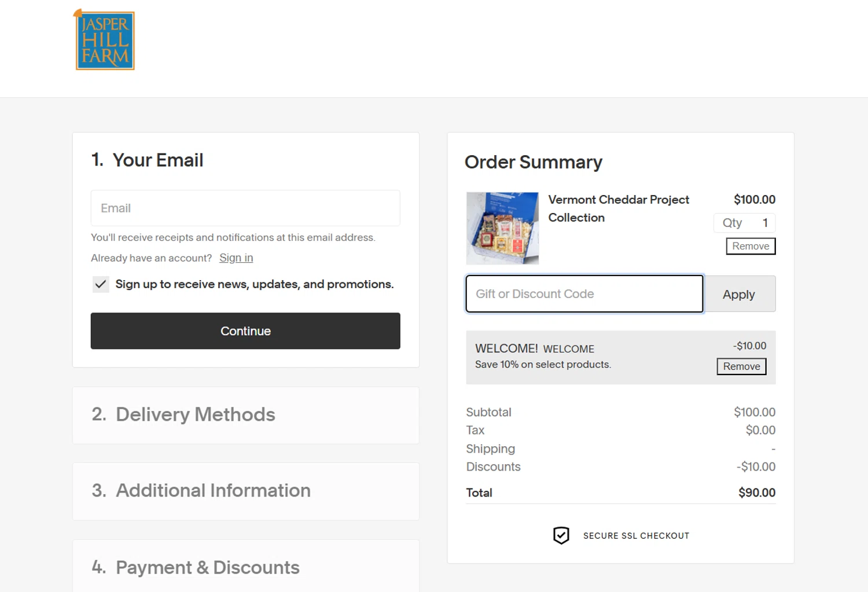Image resolution: width=868 pixels, height=592 pixels.
Task: Click the $90.00 total amount
Action: point(757,492)
